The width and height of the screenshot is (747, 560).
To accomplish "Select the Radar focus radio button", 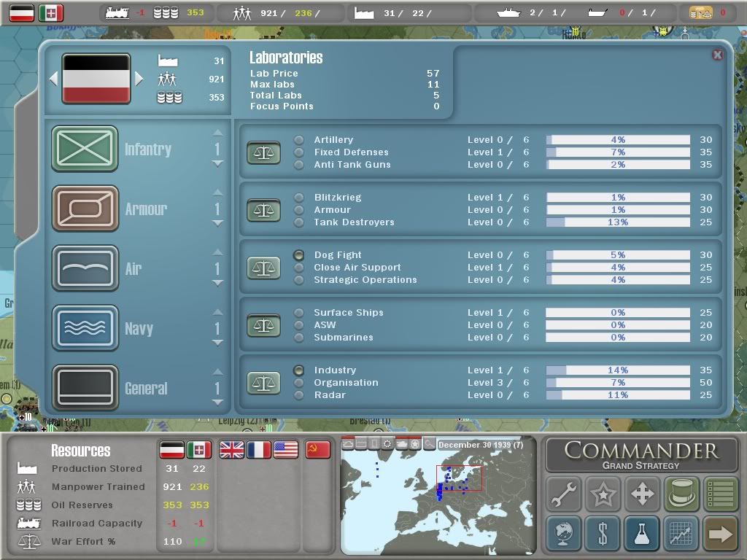I will (298, 394).
